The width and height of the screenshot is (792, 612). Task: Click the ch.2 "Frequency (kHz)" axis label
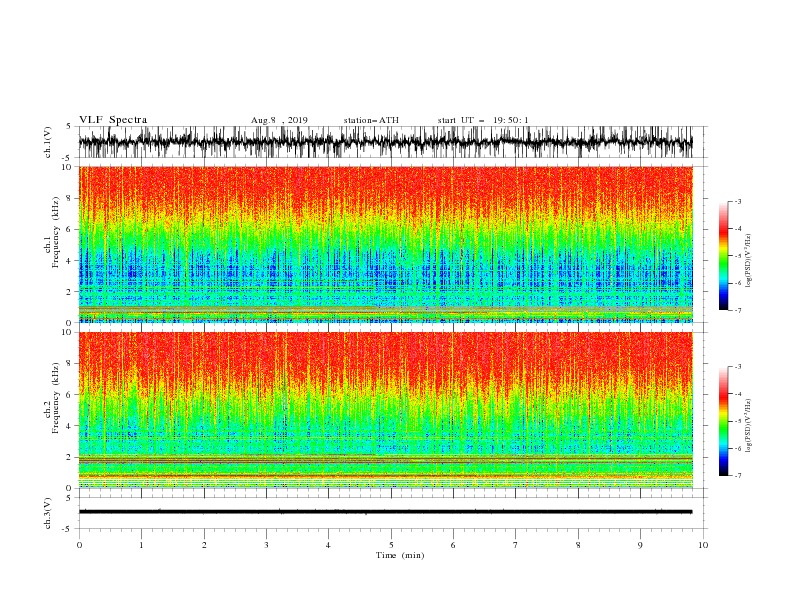click(55, 398)
